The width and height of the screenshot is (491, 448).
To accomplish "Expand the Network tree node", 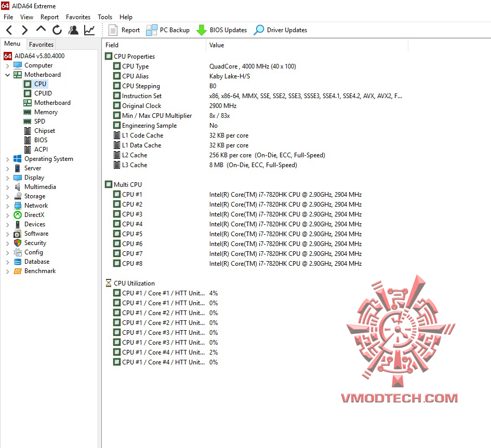I will coord(7,206).
